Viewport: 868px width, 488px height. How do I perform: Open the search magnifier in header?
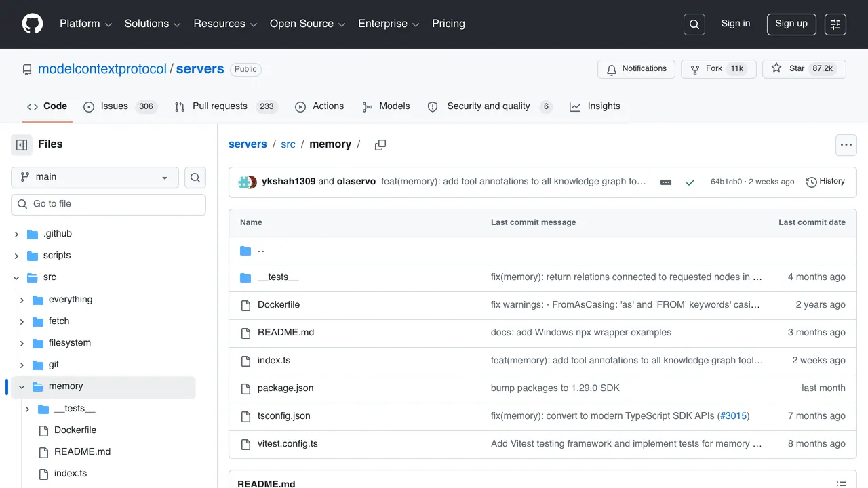[694, 24]
